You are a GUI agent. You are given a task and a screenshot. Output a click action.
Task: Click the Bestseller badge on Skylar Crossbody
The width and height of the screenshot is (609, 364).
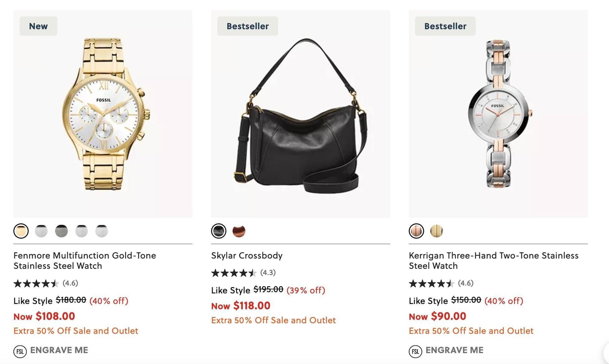tap(248, 26)
